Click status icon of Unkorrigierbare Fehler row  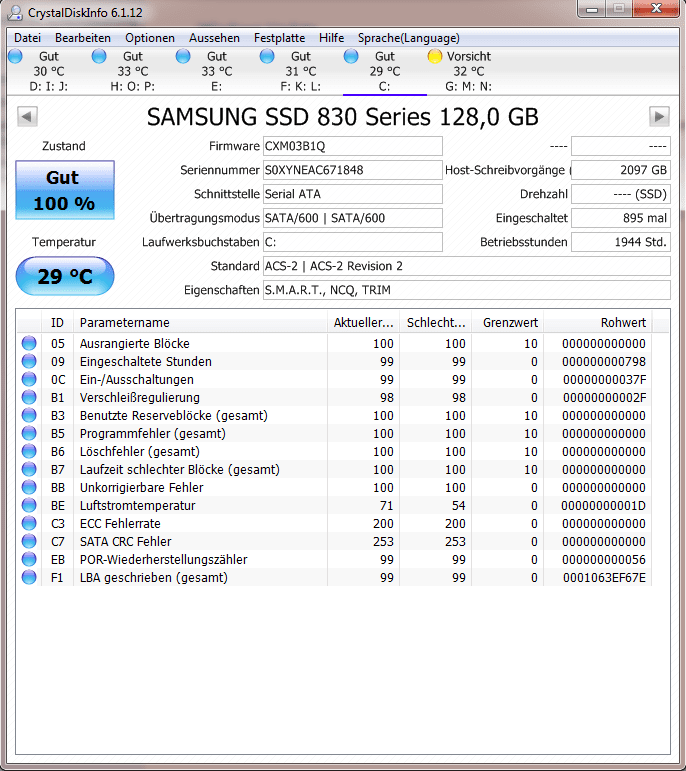[29, 487]
